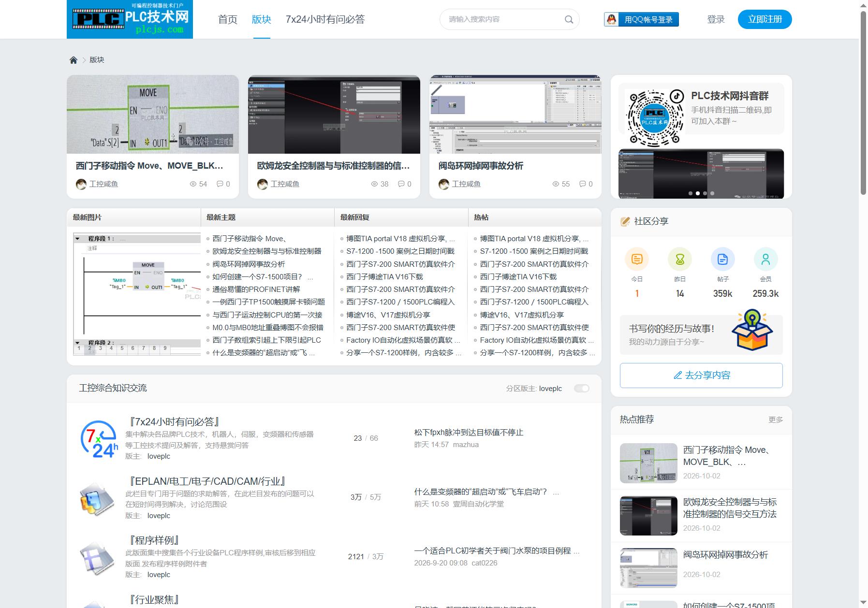This screenshot has height=608, width=868.
Task: Open the 今日 posts icon in 社区分享
Action: tap(637, 259)
